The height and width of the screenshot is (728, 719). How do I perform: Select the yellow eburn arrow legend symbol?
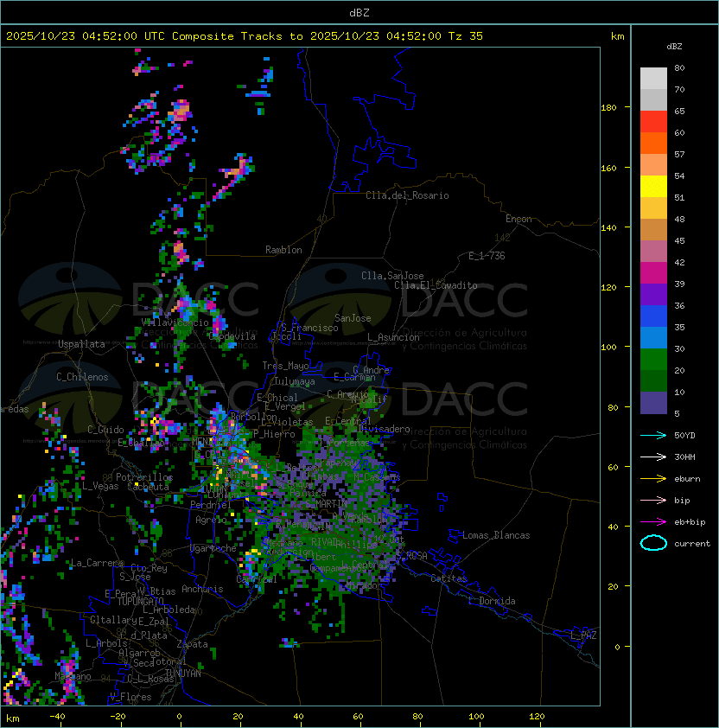point(653,479)
